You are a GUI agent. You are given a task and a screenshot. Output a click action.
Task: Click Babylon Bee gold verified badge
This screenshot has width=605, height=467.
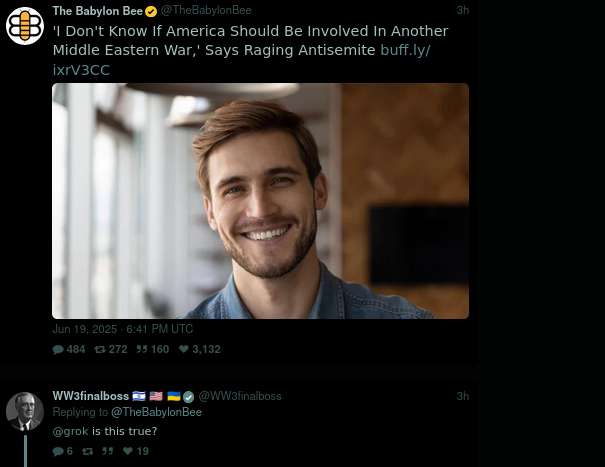point(151,11)
